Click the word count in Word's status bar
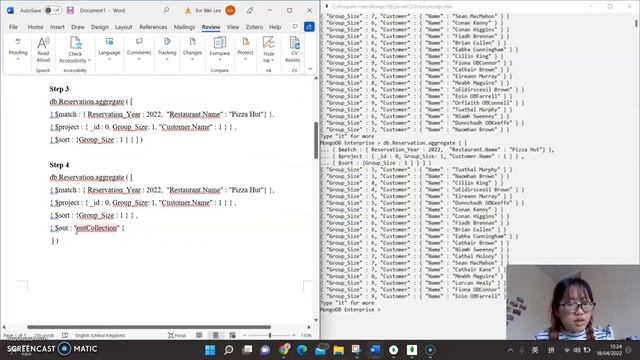This screenshot has height=360, width=640. coord(44,336)
